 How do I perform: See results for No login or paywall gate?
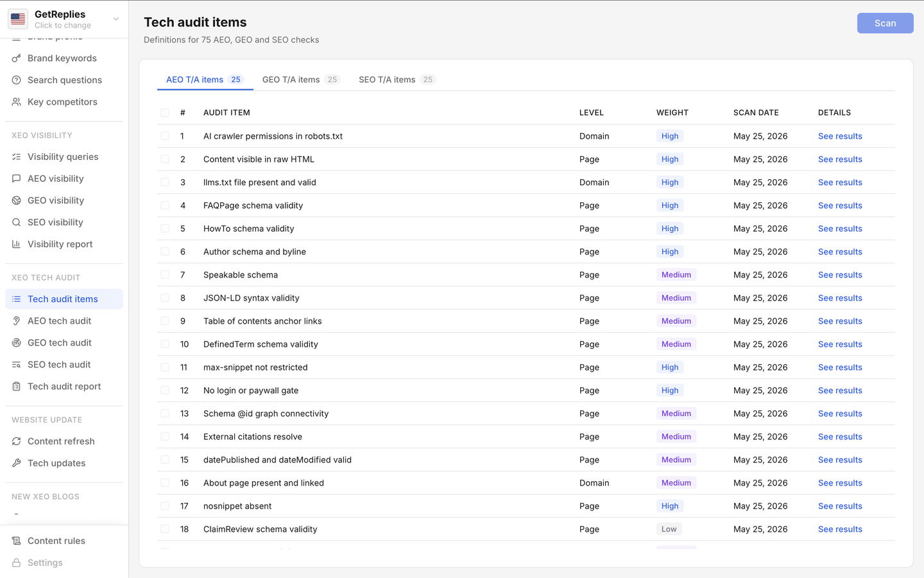click(840, 390)
